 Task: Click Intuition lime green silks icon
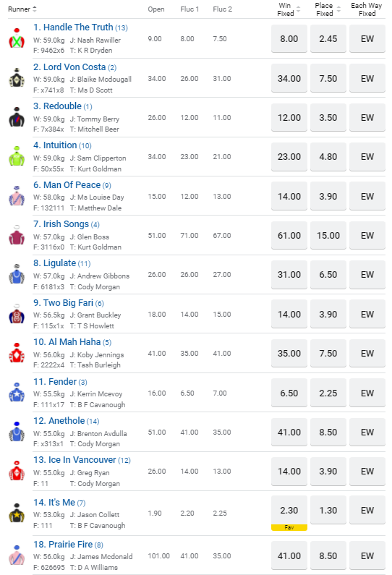(x=17, y=156)
